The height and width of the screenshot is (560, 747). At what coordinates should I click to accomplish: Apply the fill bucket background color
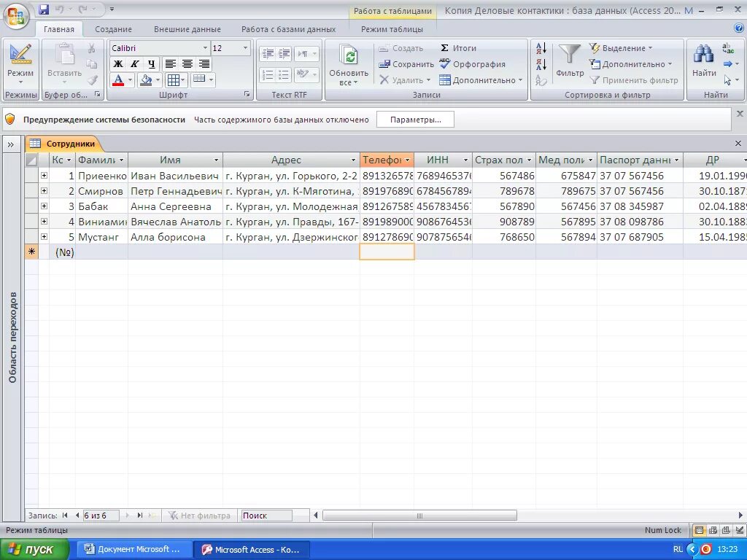coord(146,79)
